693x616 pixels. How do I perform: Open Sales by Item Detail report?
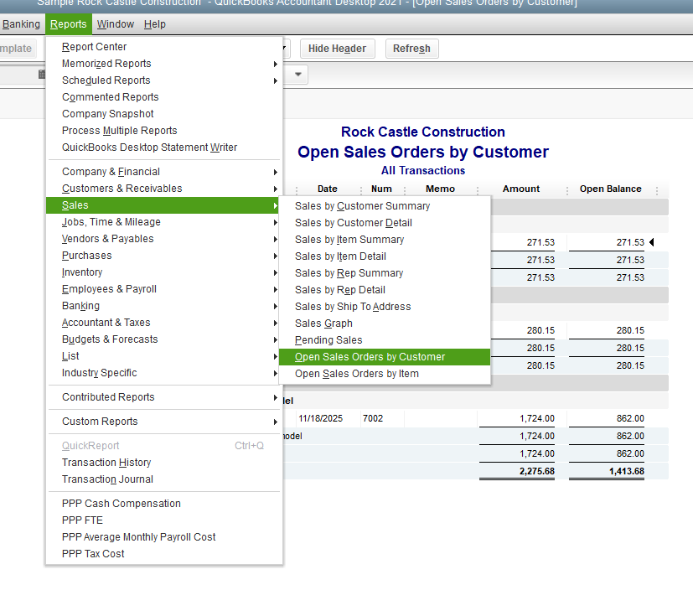[x=385, y=256]
